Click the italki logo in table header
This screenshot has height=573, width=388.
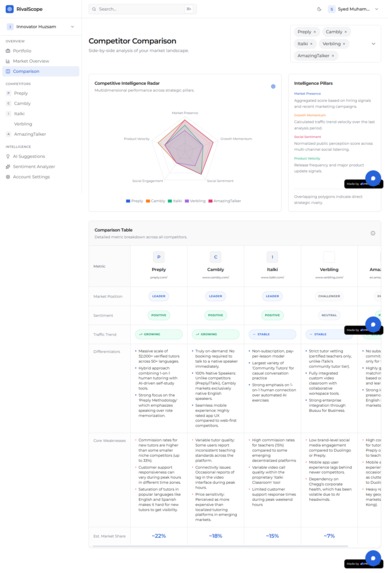[x=272, y=257]
